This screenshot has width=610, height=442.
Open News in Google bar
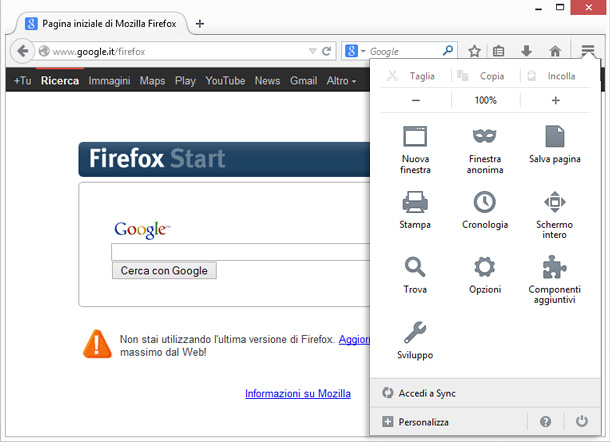click(x=267, y=81)
